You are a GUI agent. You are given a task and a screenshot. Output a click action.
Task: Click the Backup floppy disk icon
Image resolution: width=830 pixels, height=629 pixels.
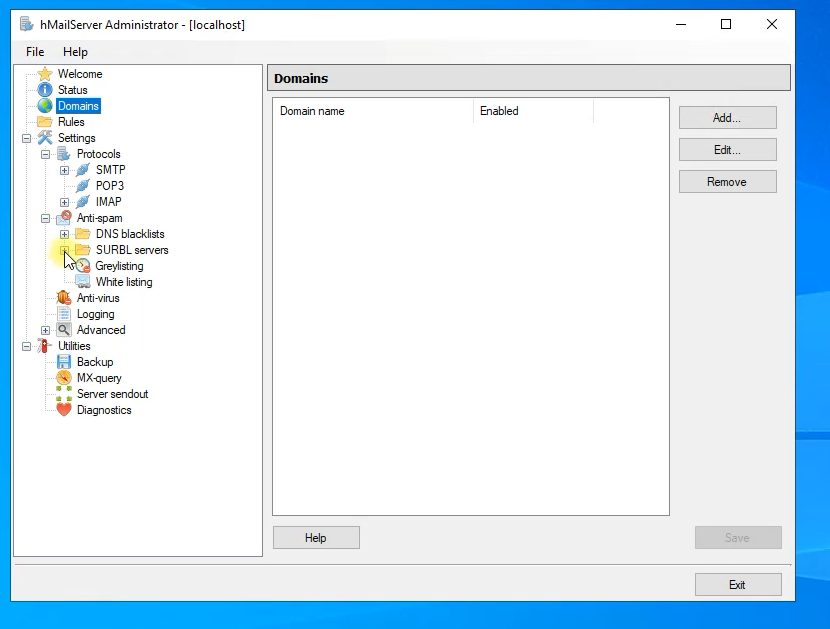[64, 362]
